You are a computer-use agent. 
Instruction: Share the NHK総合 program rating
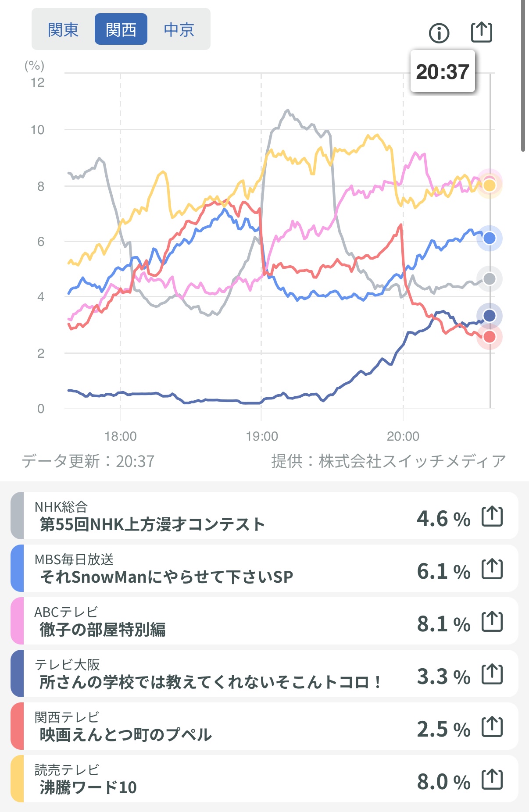tap(492, 516)
